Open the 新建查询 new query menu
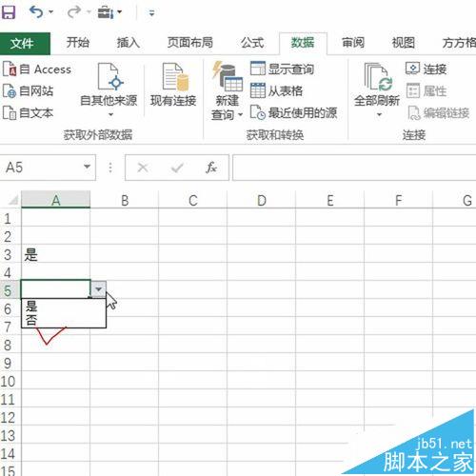The width and height of the screenshot is (476, 476). click(x=227, y=91)
